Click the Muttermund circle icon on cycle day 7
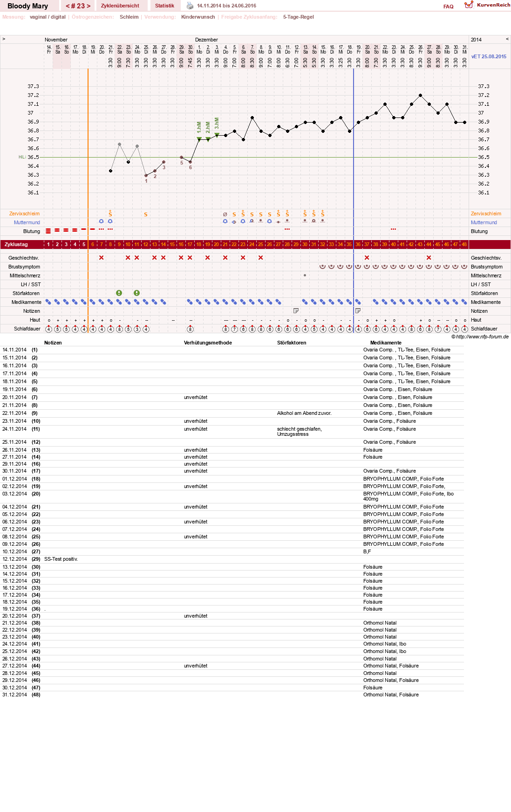The height and width of the screenshot is (812, 511). click(x=102, y=221)
